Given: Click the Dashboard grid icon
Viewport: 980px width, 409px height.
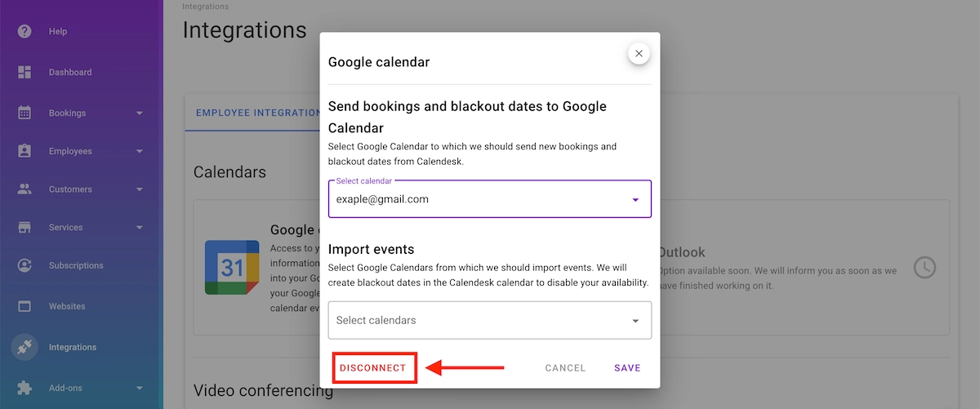Looking at the screenshot, I should click(x=24, y=72).
